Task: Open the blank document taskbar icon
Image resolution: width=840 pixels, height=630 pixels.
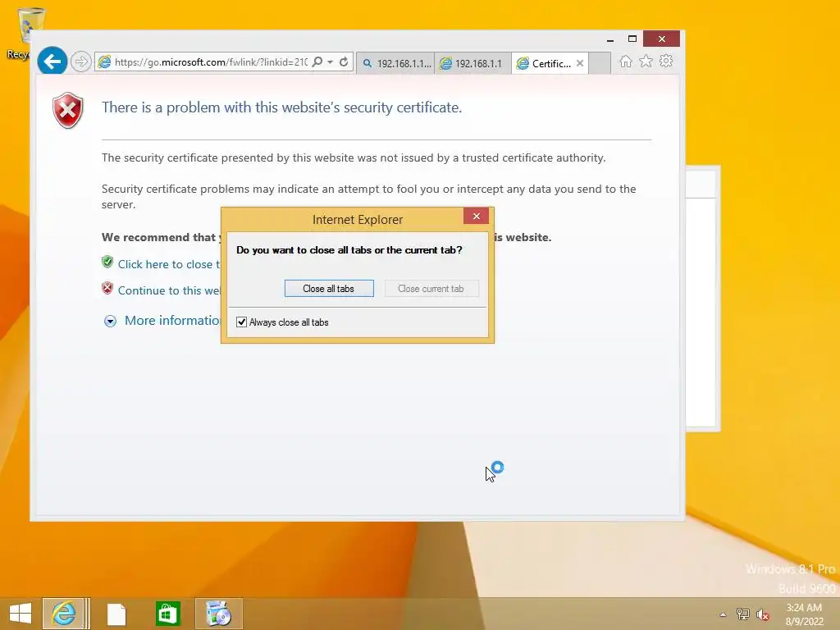Action: (x=116, y=614)
